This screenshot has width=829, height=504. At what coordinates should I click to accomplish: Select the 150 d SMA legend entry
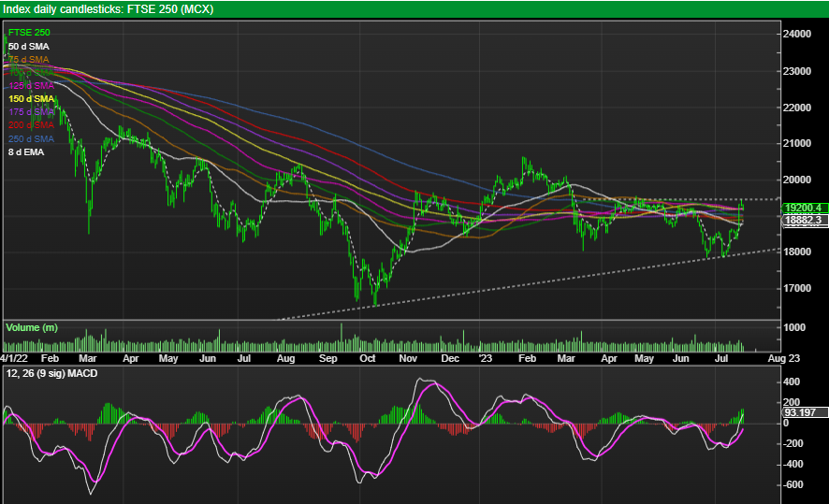pyautogui.click(x=31, y=99)
